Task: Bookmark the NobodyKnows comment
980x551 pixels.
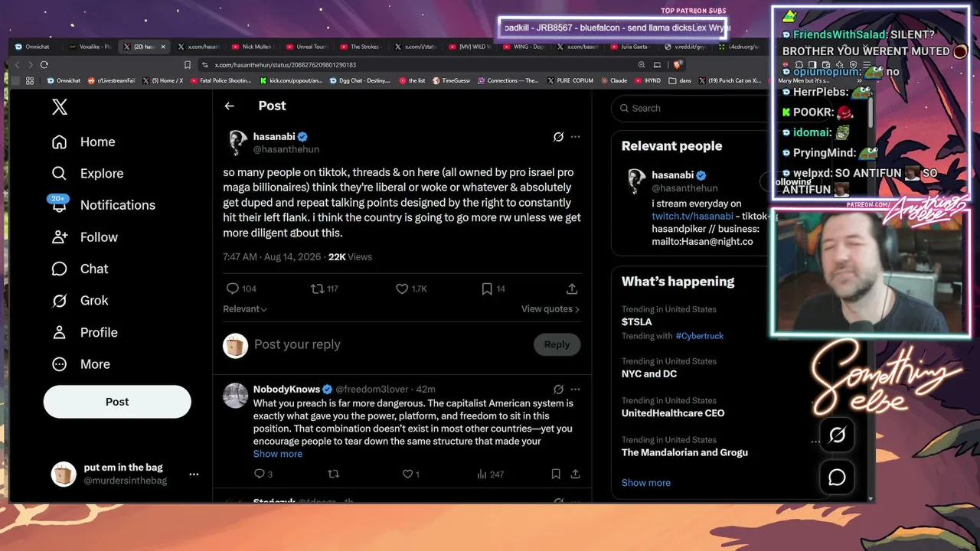Action: [x=556, y=474]
